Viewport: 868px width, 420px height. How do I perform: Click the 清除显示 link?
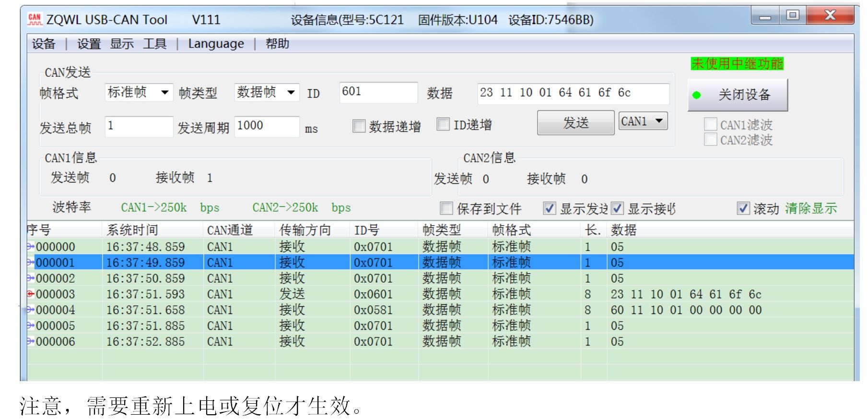pos(810,208)
